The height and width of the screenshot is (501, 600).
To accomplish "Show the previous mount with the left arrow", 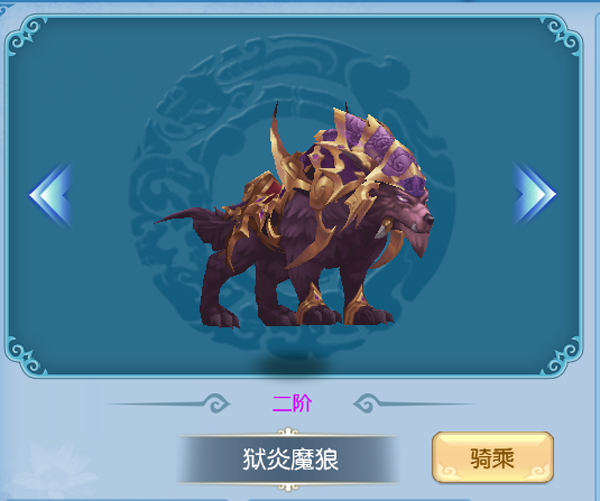I will tap(52, 194).
